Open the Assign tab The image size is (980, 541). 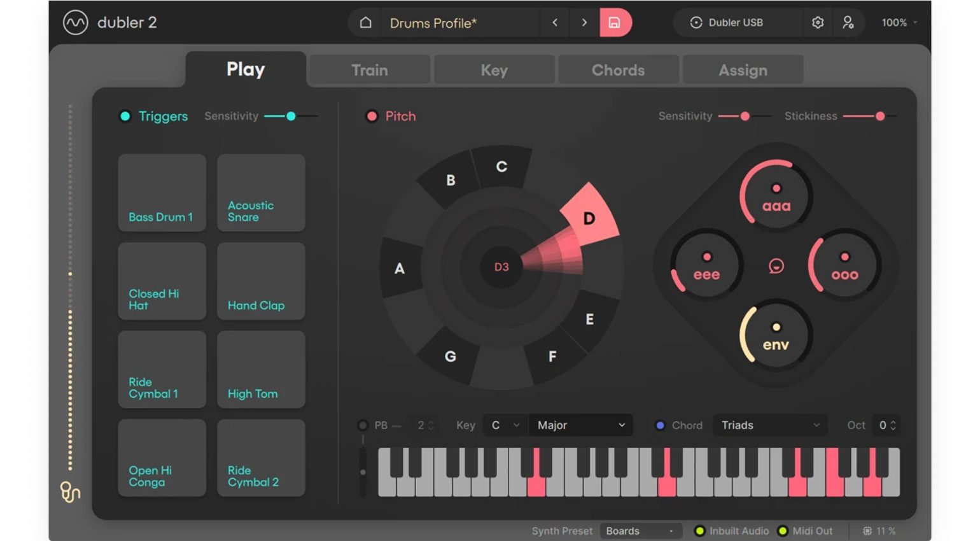[743, 70]
